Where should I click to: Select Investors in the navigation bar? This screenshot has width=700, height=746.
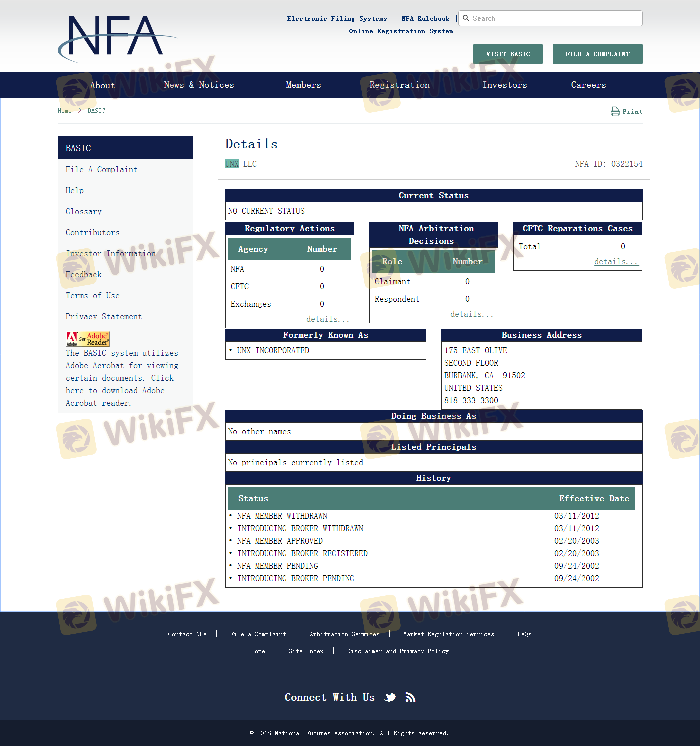pos(504,85)
